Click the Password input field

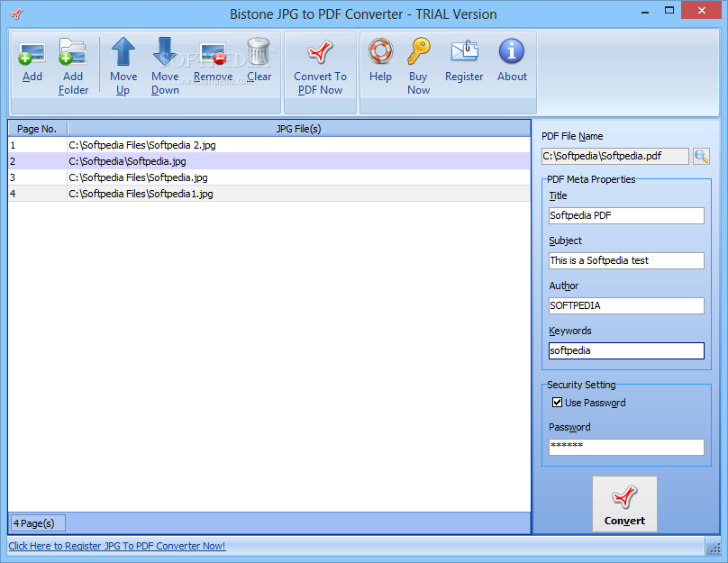click(626, 448)
